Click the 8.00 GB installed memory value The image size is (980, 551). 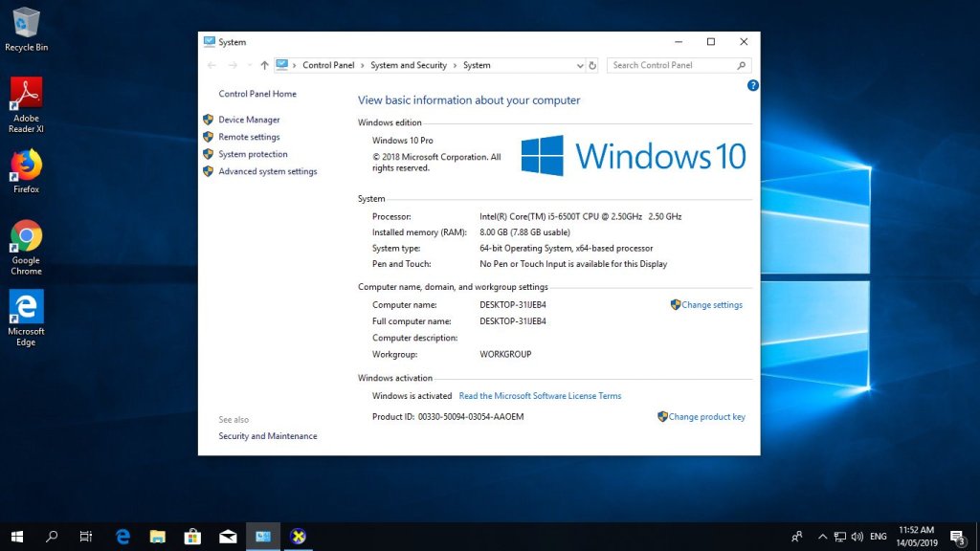525,232
